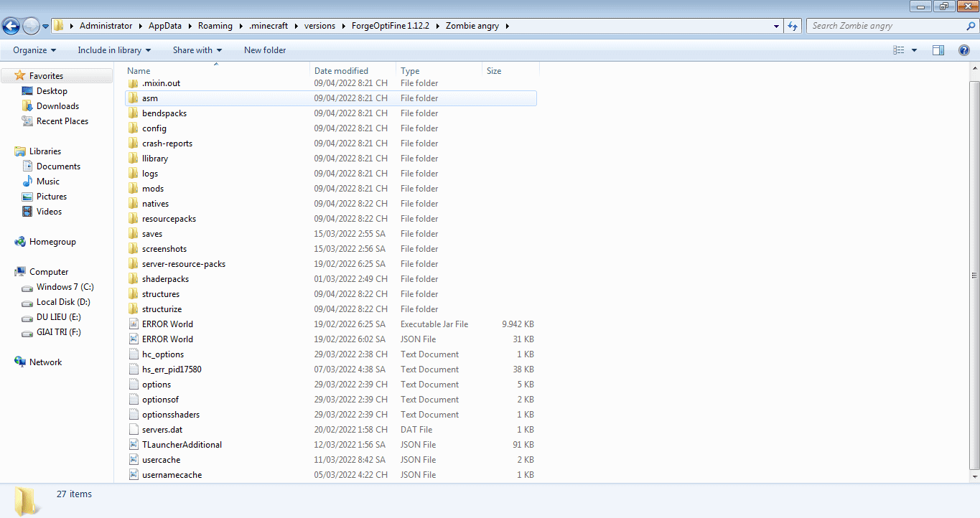The image size is (980, 518).
Task: Select the ERROR World Executable Jar File icon
Action: [134, 324]
